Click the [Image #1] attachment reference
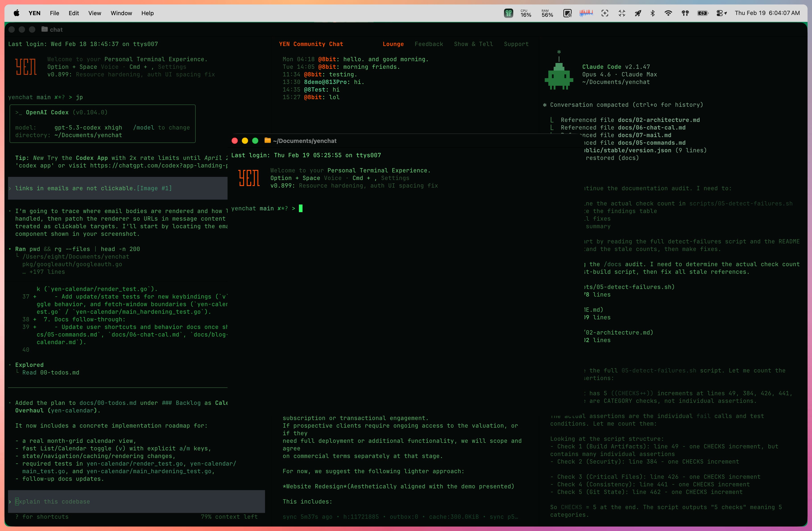 click(154, 188)
